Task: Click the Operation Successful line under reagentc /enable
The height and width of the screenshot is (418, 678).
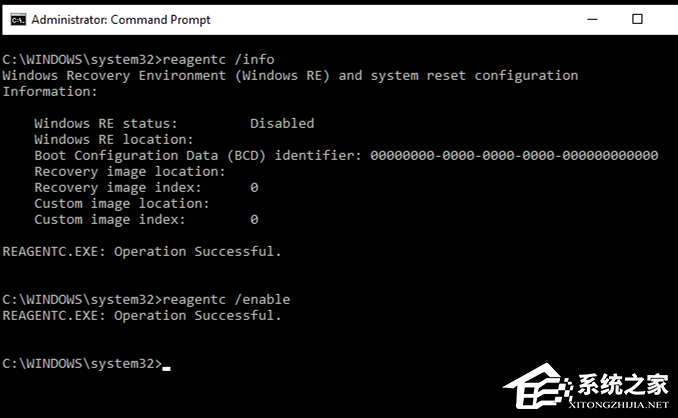Action: pos(142,315)
